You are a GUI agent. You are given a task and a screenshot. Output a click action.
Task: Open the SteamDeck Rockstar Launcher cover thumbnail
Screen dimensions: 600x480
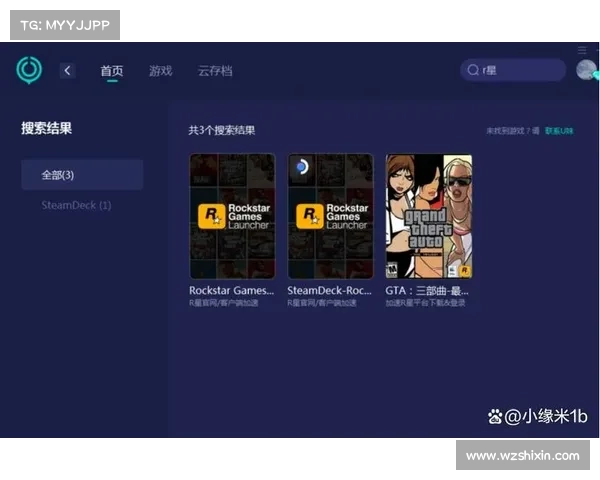(331, 216)
